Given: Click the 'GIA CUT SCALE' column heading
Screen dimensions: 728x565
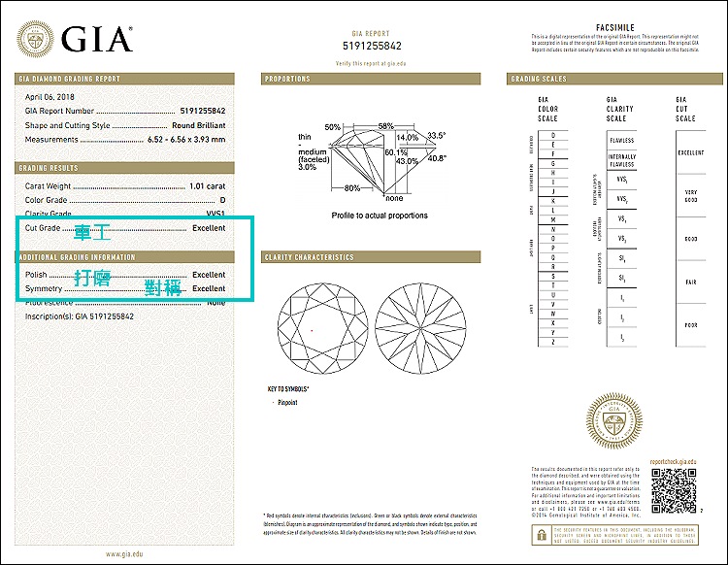Looking at the screenshot, I should (685, 109).
